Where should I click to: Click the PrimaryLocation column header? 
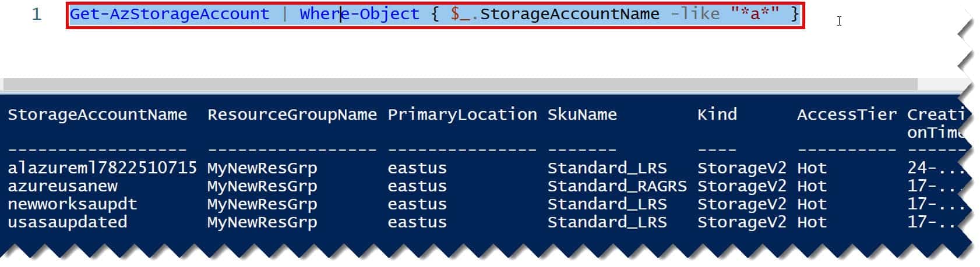pyautogui.click(x=463, y=115)
